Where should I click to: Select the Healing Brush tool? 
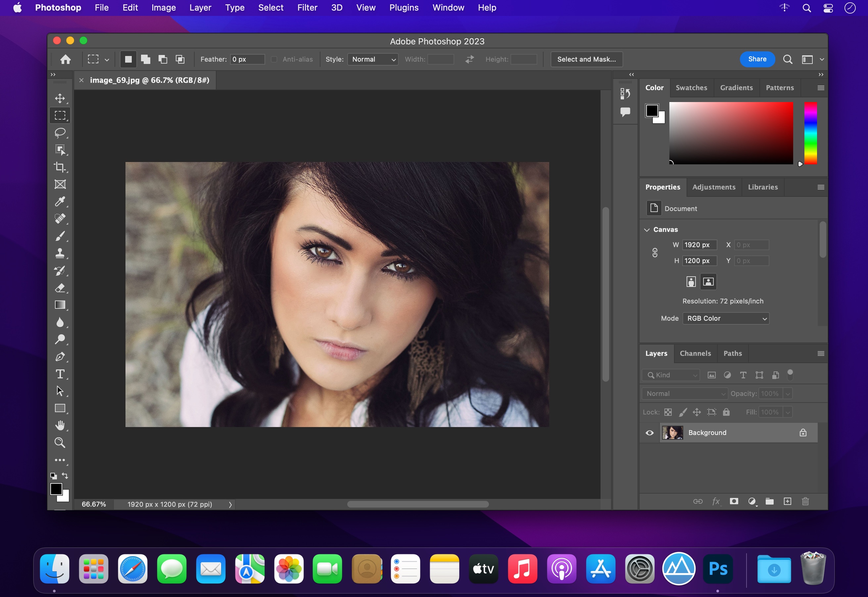61,219
